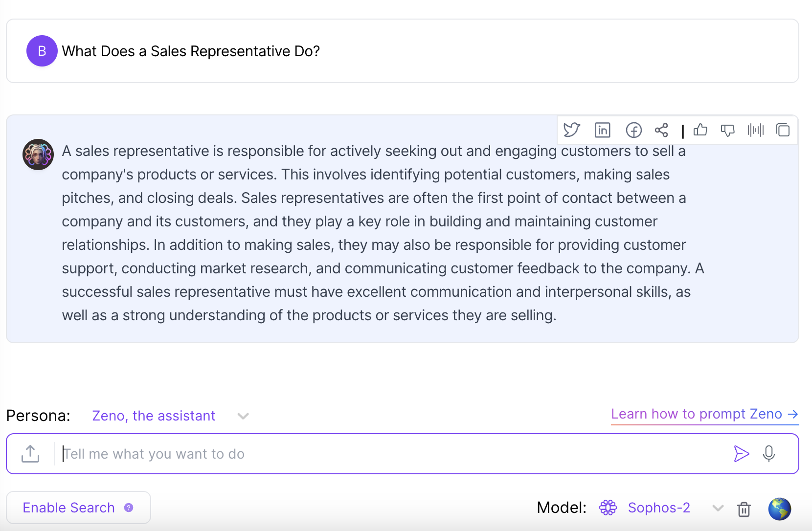Viewport: 812px width, 531px height.
Task: Share the response on Twitter
Action: [571, 130]
